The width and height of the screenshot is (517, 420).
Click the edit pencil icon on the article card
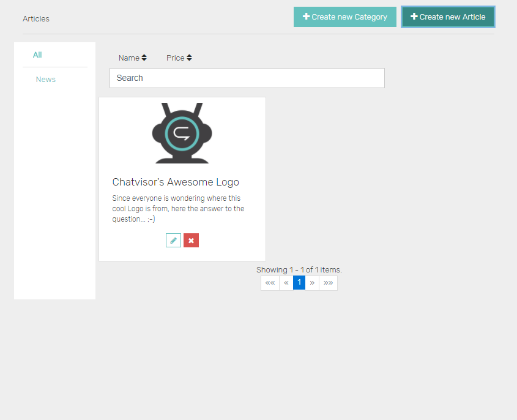click(173, 240)
